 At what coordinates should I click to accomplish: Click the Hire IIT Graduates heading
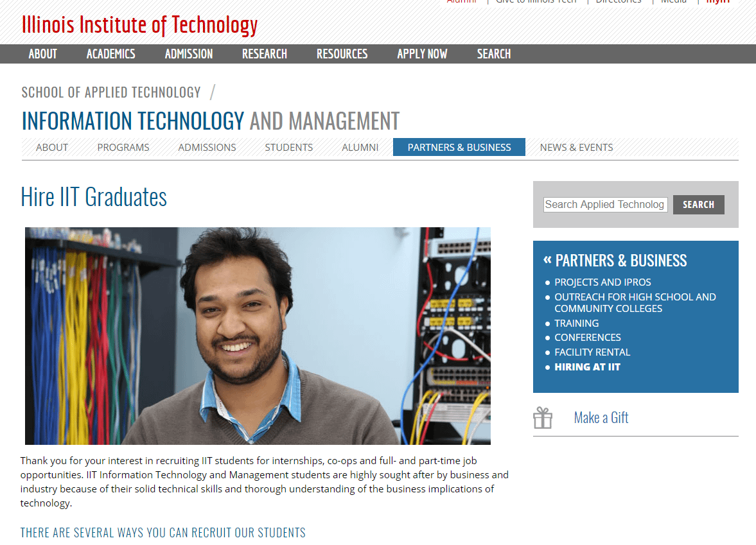click(x=94, y=197)
